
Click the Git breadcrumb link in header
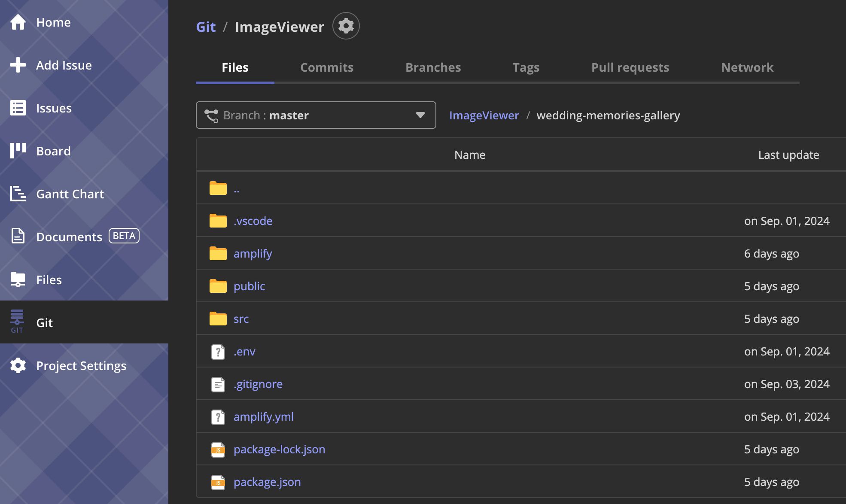point(206,27)
